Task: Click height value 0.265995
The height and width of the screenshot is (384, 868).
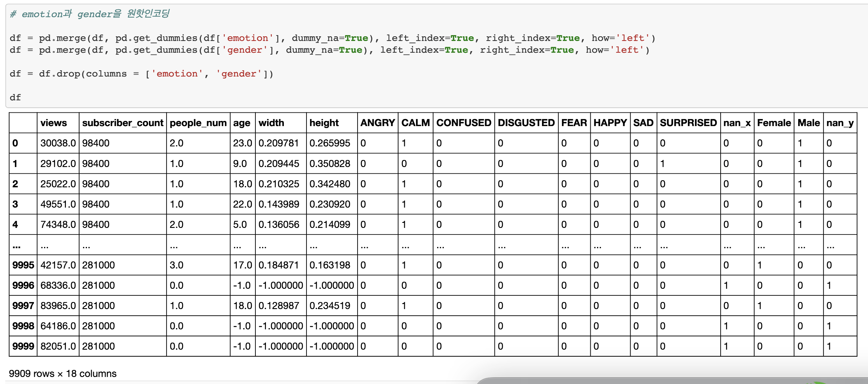Action: click(x=330, y=143)
